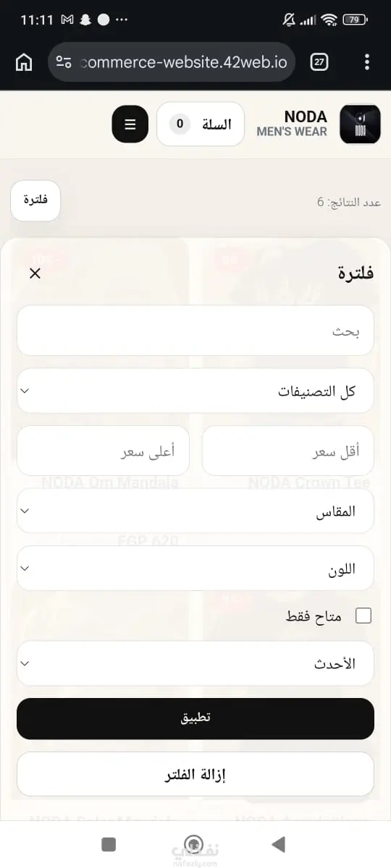The height and width of the screenshot is (868, 391).
Task: Open the browser tab switcher showing 27
Action: pyautogui.click(x=319, y=62)
